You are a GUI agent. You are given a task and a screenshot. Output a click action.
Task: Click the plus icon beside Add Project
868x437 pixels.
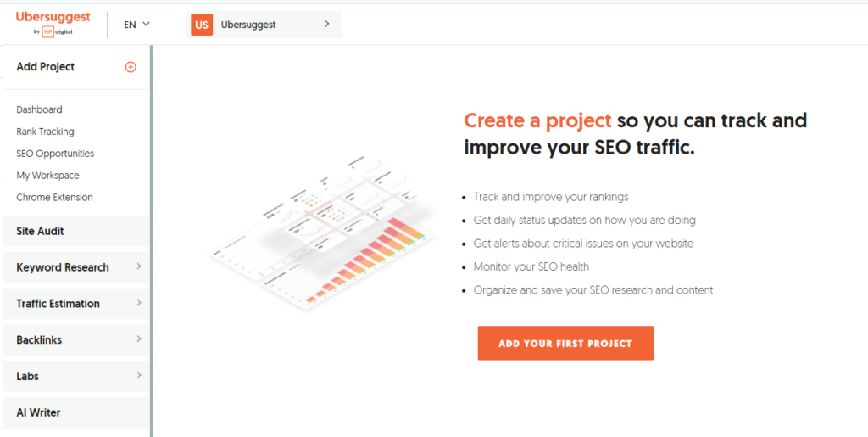click(x=131, y=67)
